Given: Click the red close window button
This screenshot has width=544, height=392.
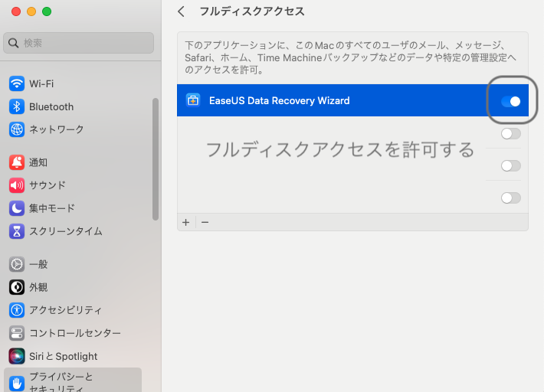Looking at the screenshot, I should click(16, 11).
